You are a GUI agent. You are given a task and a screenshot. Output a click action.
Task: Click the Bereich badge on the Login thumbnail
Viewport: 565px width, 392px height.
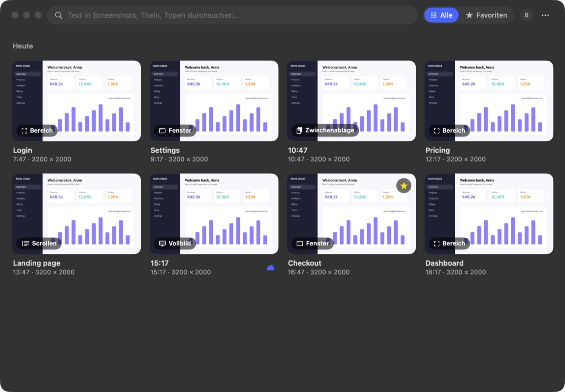tap(37, 130)
